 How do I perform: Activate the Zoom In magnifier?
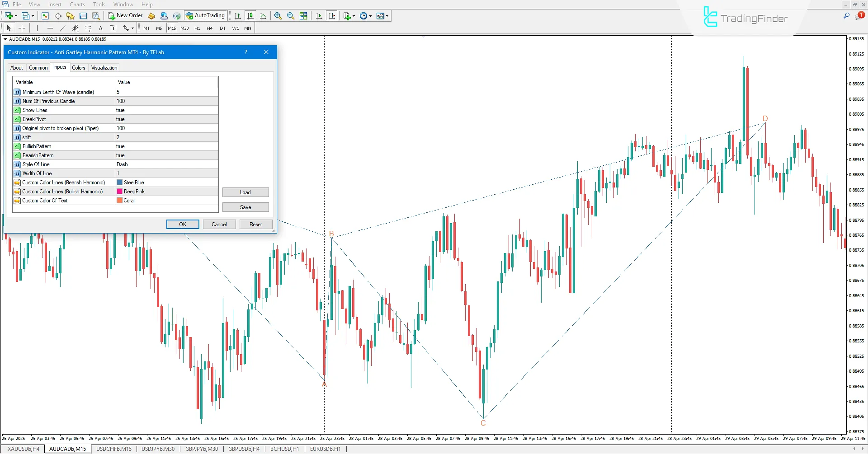tap(278, 15)
